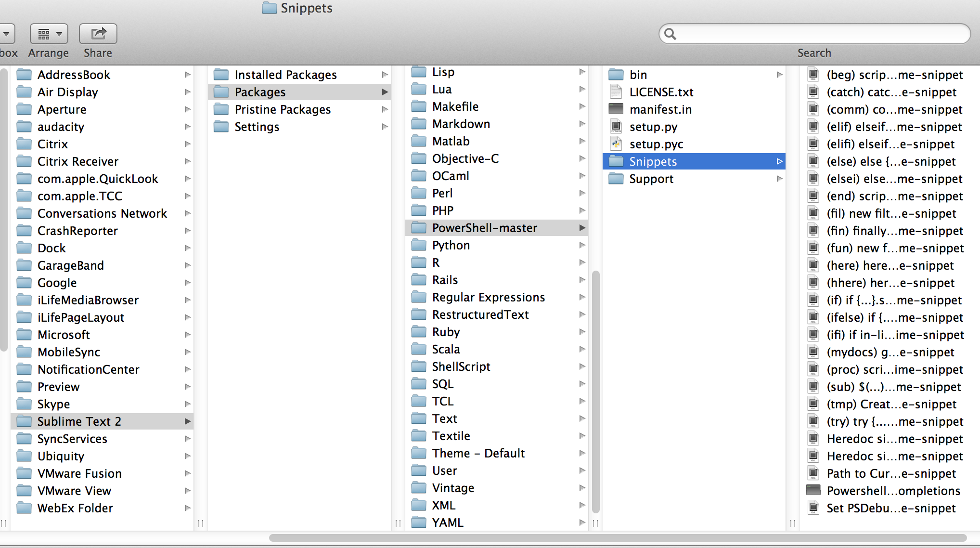Open the iLifeMediaBrowser folder
Viewport: 980px width, 548px height.
(x=102, y=300)
